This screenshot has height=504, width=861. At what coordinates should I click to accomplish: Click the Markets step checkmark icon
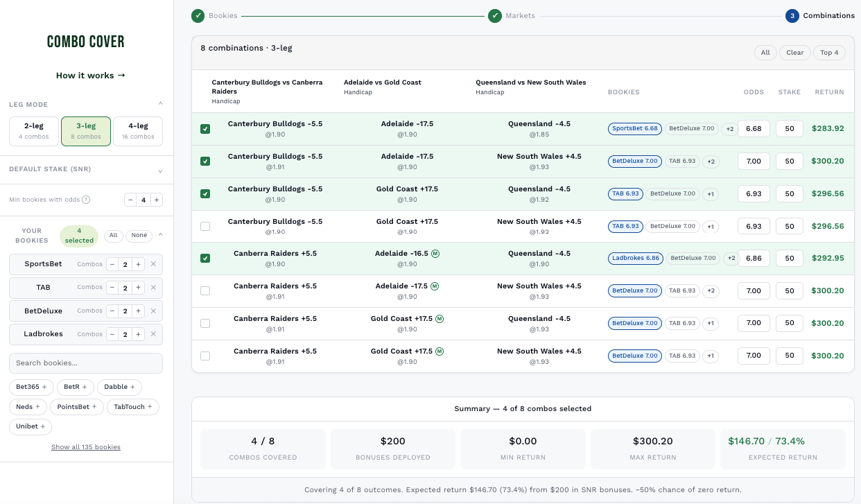(x=495, y=16)
